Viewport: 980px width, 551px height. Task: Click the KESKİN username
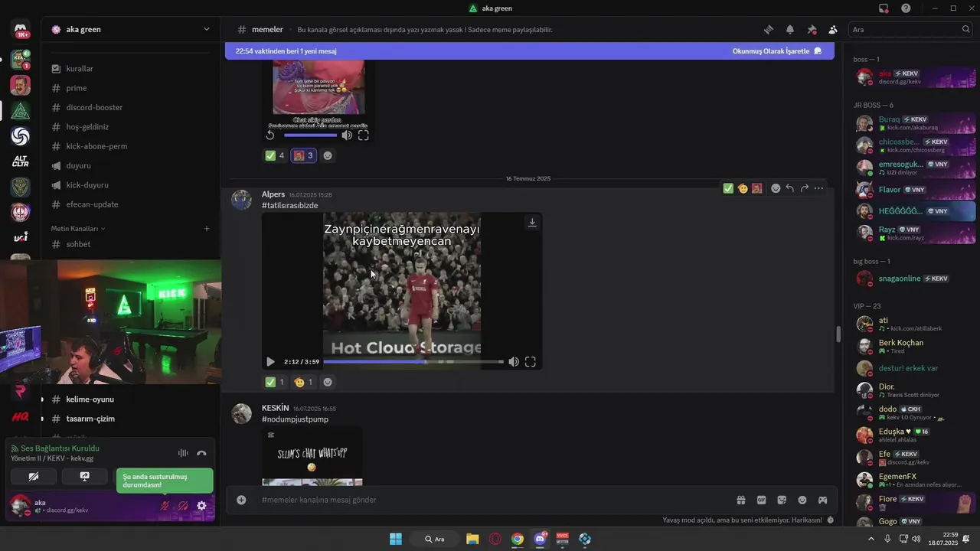coord(276,408)
